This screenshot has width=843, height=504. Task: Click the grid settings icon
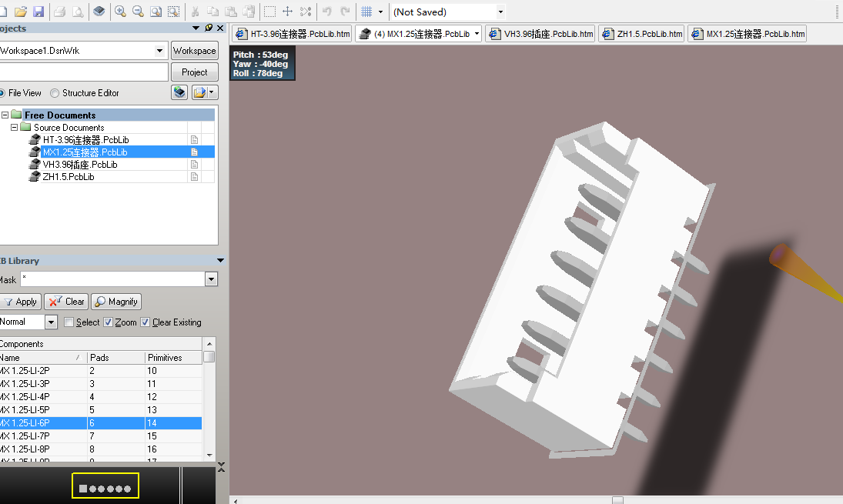[366, 12]
